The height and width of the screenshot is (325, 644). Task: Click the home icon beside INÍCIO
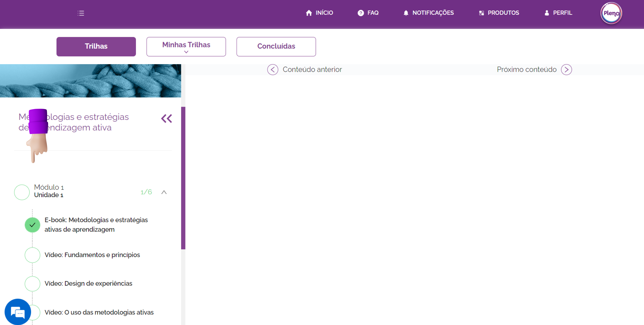click(309, 13)
